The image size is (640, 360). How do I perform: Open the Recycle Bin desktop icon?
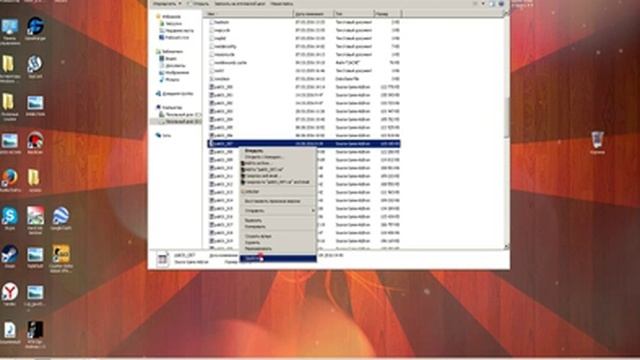tap(597, 140)
